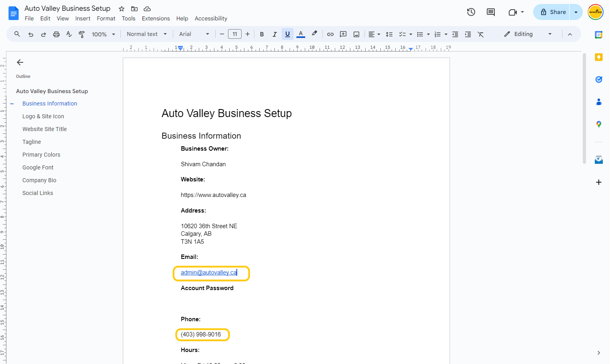Move document using folder icon
The width and height of the screenshot is (610, 364).
coord(134,9)
